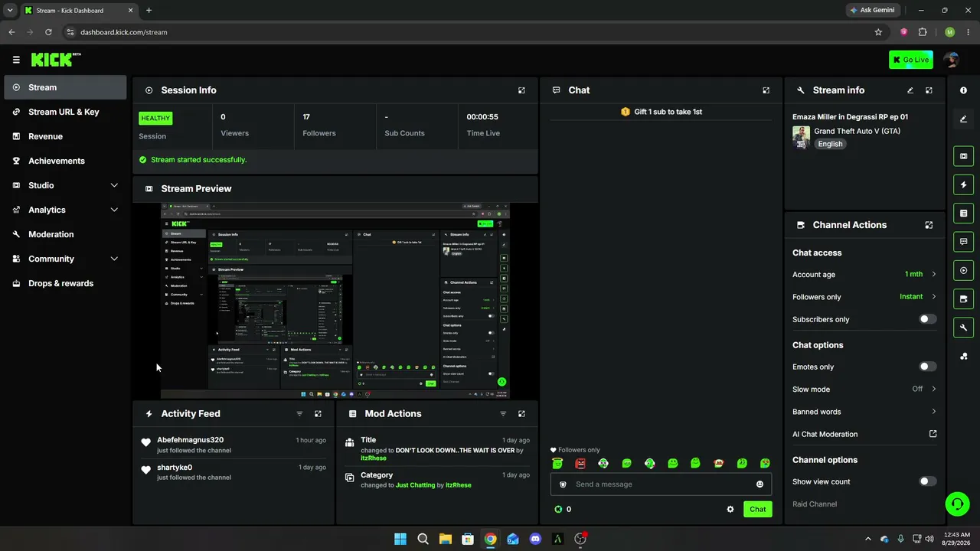Edit stream info with the pencil icon
The image size is (980, 551).
tap(910, 90)
